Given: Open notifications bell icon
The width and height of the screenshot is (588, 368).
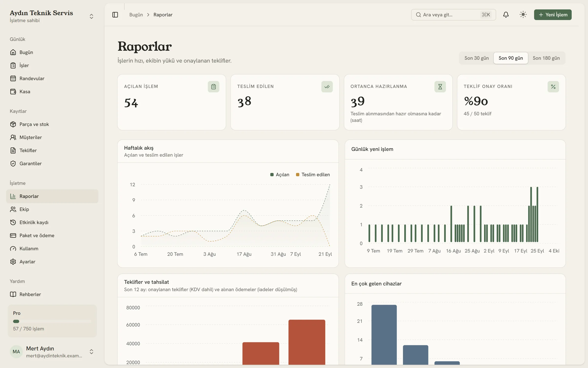Looking at the screenshot, I should coord(506,15).
